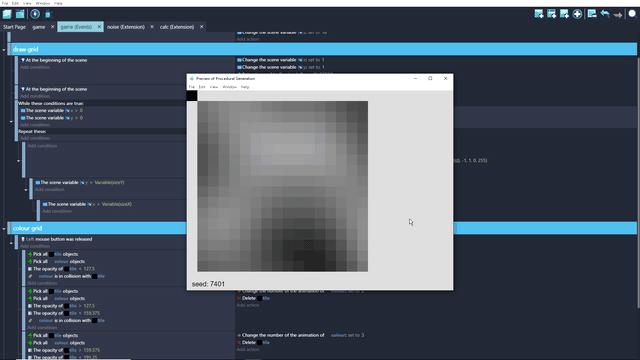
Task: Launch the preview button in the toolbar
Action: [35, 14]
